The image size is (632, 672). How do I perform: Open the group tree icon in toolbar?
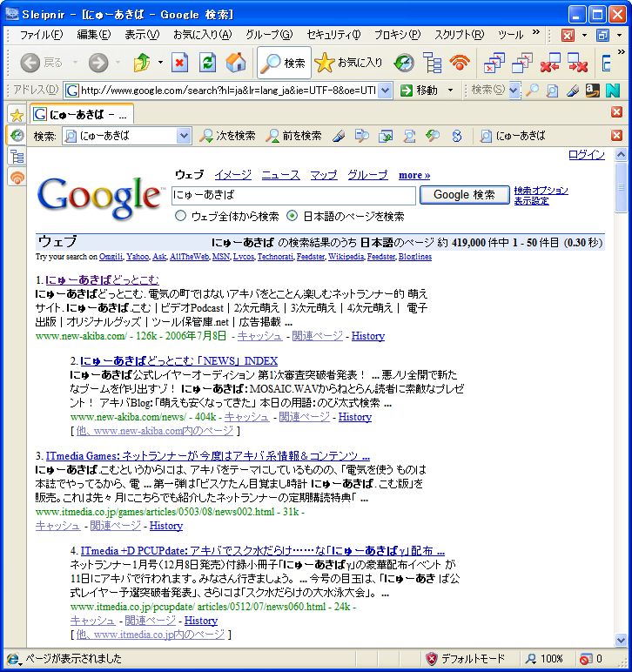432,63
